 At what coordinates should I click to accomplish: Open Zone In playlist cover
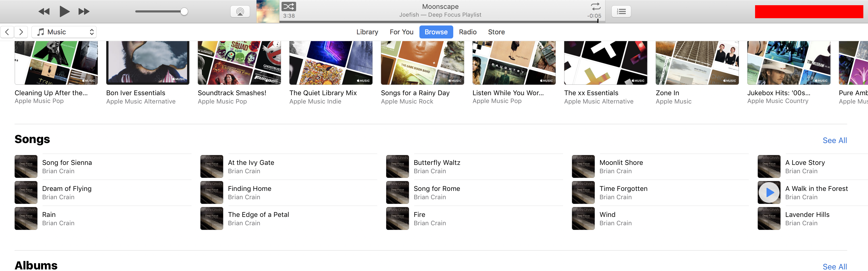point(697,63)
